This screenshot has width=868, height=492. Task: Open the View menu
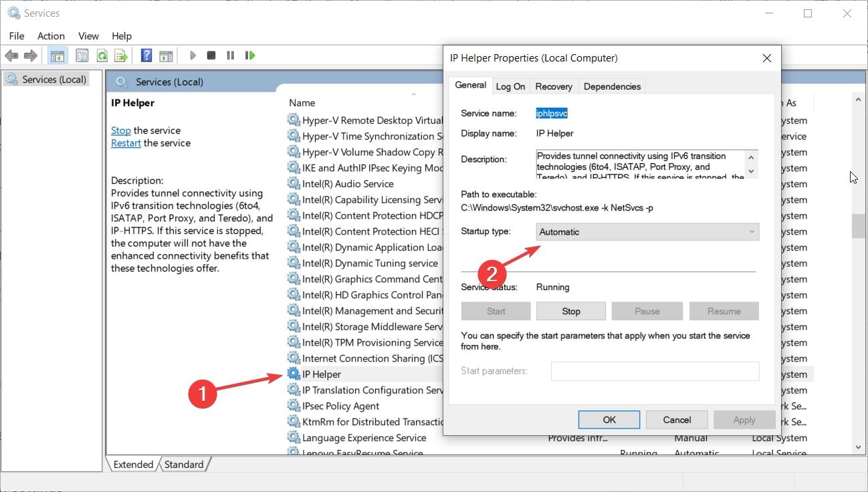click(88, 36)
